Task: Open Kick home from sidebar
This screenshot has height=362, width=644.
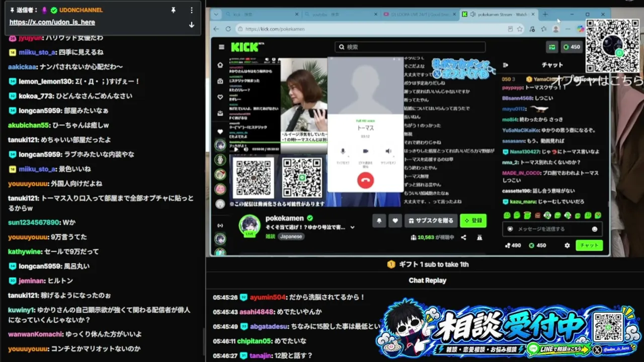Action: point(220,65)
